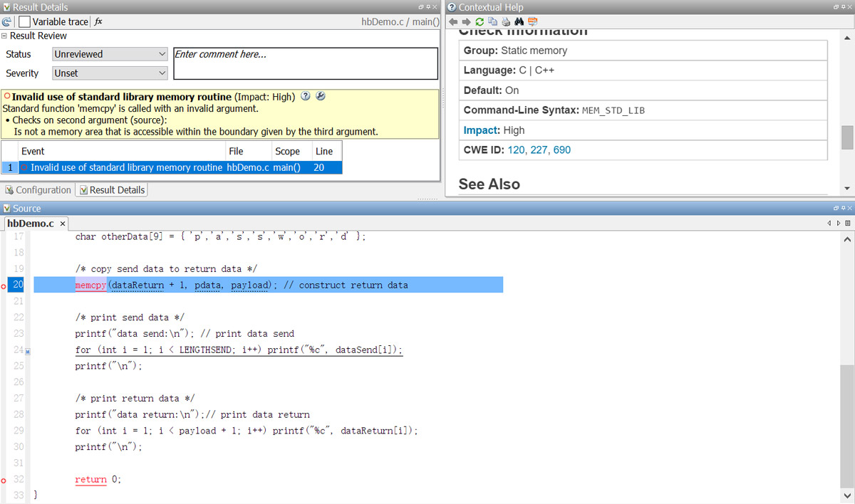Open the question mark help icon beside the finding

click(x=306, y=95)
